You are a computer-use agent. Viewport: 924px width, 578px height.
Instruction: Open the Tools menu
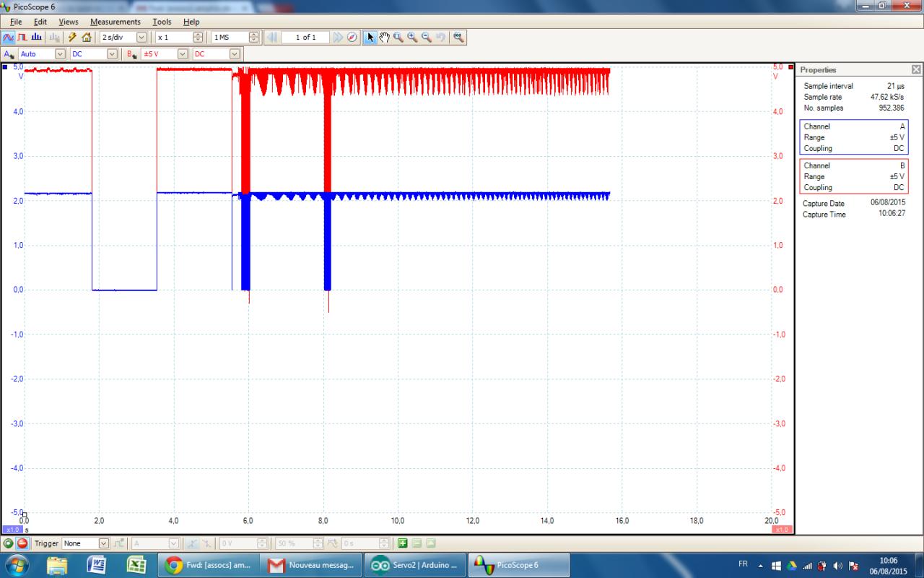point(162,22)
